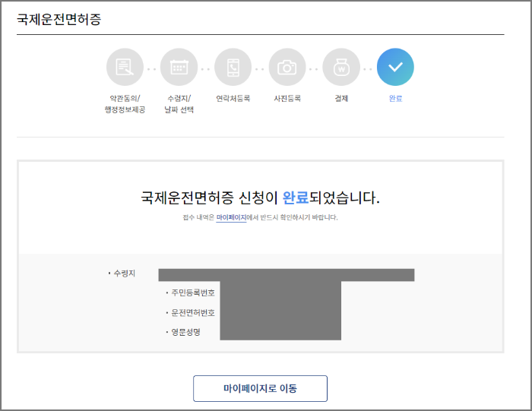
Task: Click the 약관동의 document step icon
Action: click(x=125, y=67)
